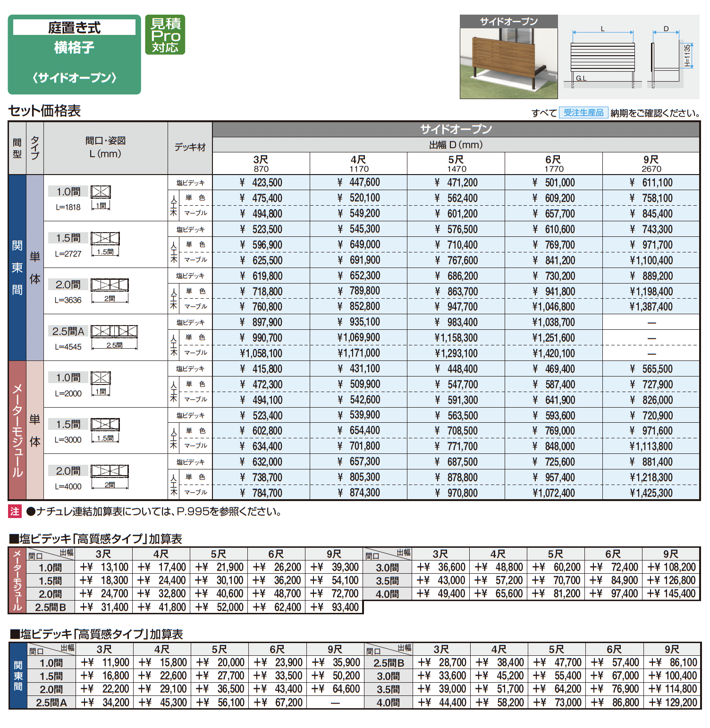
Task: Select the 9尺 2670 column header
Action: [x=651, y=163]
